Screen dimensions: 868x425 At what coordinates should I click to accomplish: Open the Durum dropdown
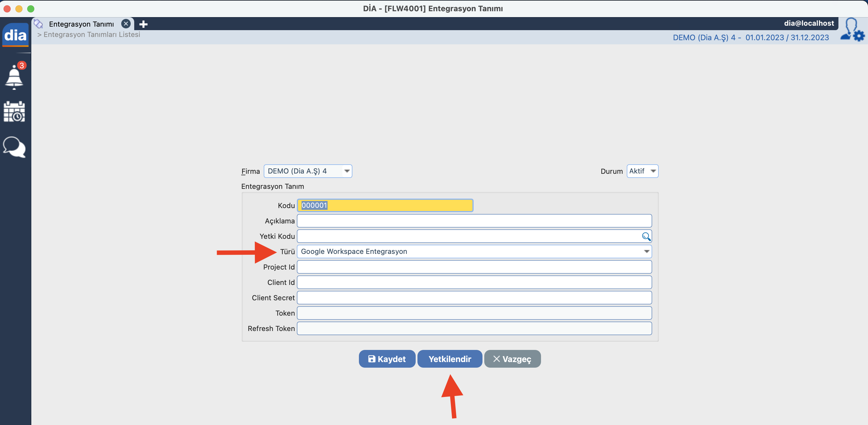(x=653, y=171)
